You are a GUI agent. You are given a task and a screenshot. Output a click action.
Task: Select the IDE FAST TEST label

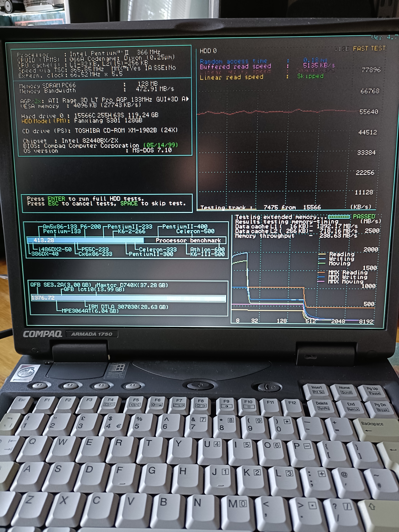click(x=360, y=49)
